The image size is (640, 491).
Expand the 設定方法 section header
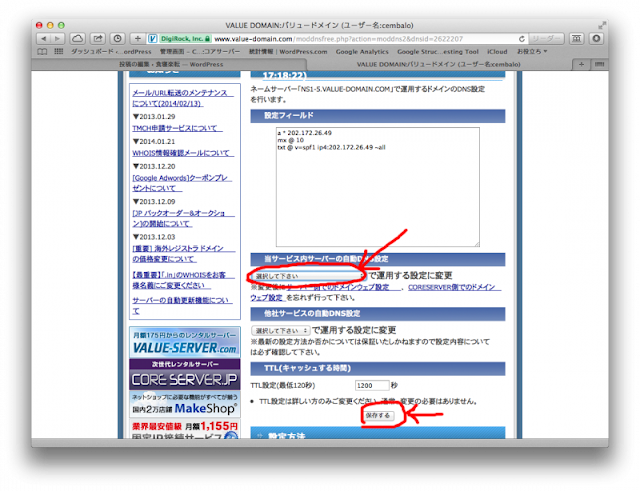tap(378, 433)
